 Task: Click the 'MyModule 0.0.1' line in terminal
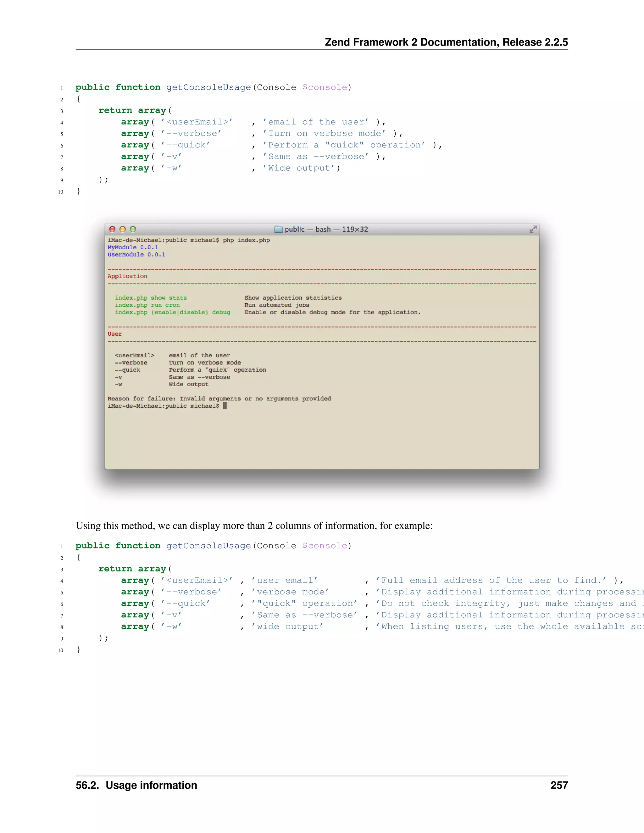coord(132,247)
